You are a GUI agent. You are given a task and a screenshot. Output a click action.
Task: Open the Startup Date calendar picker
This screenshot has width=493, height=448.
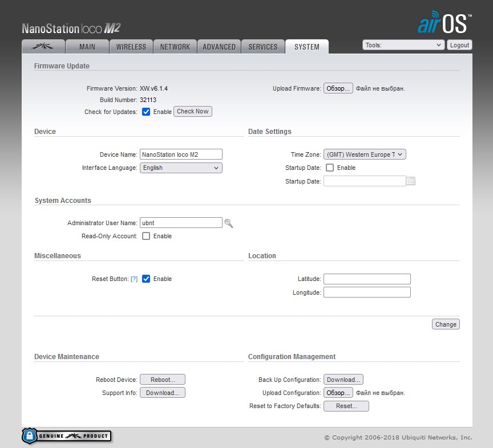tap(411, 181)
